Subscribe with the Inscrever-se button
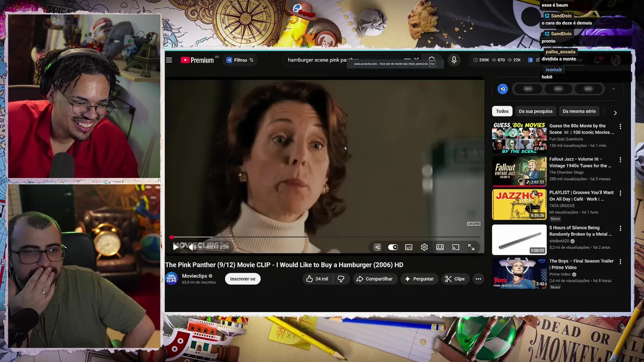The width and height of the screenshot is (644, 362). (x=243, y=279)
